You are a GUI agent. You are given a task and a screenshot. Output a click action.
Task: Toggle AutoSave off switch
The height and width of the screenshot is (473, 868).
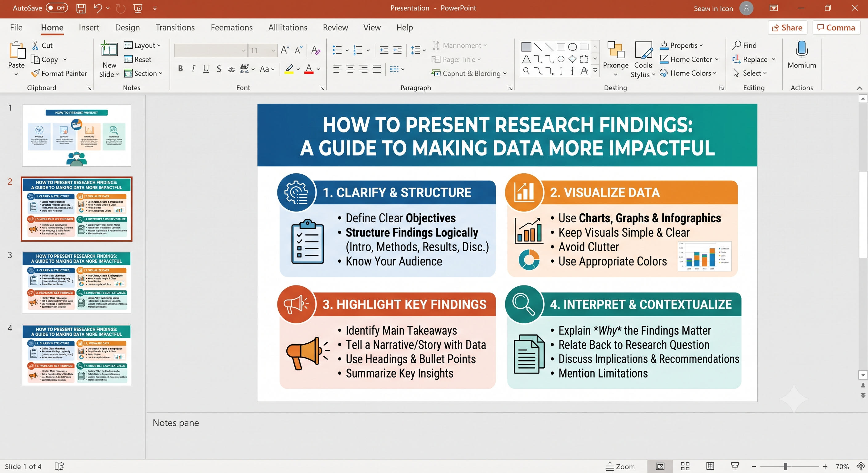(57, 8)
